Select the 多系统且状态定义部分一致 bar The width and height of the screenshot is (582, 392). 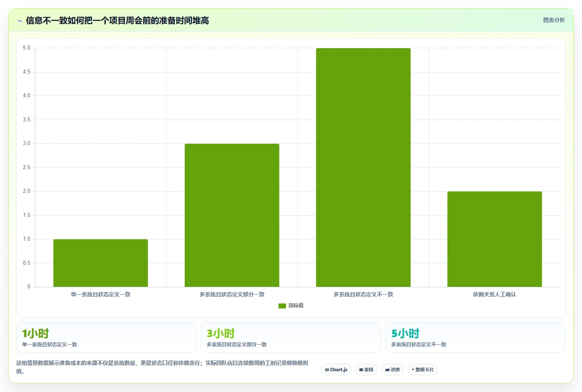click(x=232, y=215)
